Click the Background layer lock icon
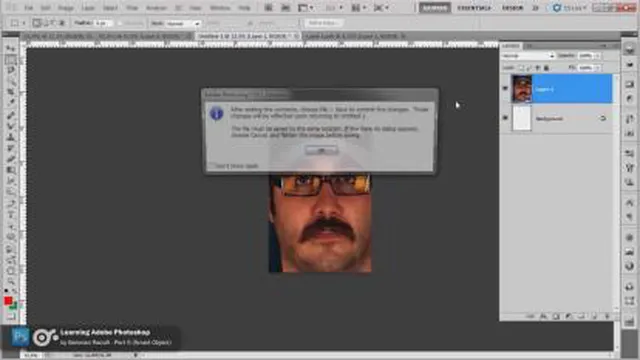640x360 pixels. pos(603,118)
